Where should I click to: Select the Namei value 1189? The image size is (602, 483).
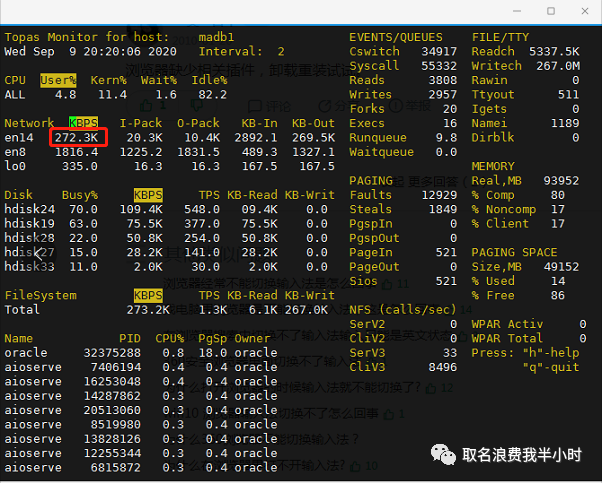tap(565, 123)
